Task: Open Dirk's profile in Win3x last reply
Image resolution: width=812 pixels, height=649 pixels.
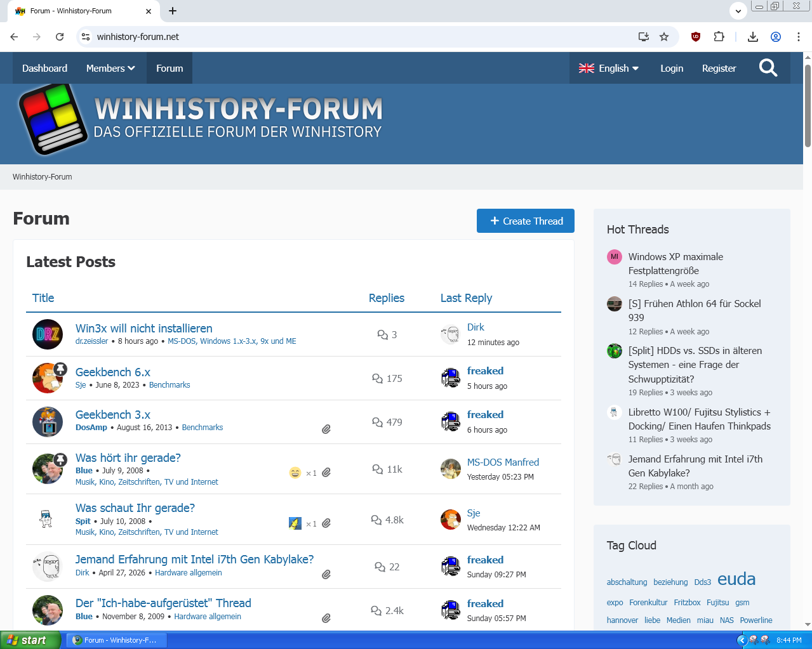Action: tap(476, 327)
